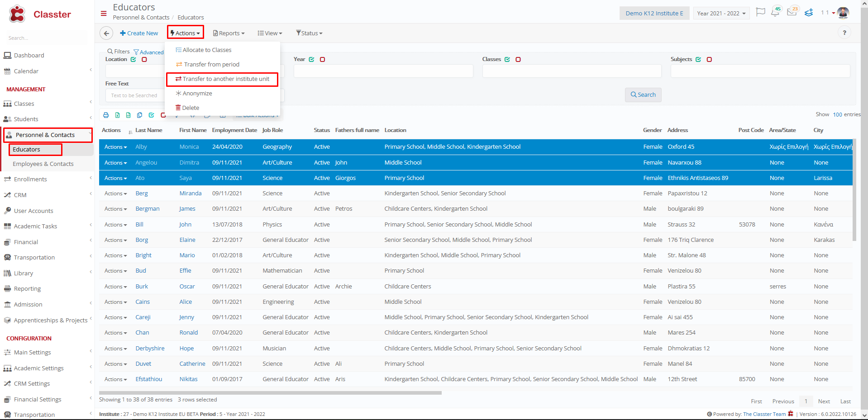This screenshot has height=420, width=868.
Task: Open Dashboard from the sidebar
Action: click(29, 55)
